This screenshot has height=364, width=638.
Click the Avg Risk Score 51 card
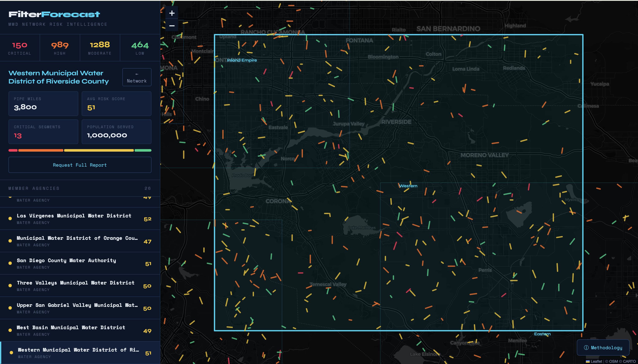(x=116, y=104)
